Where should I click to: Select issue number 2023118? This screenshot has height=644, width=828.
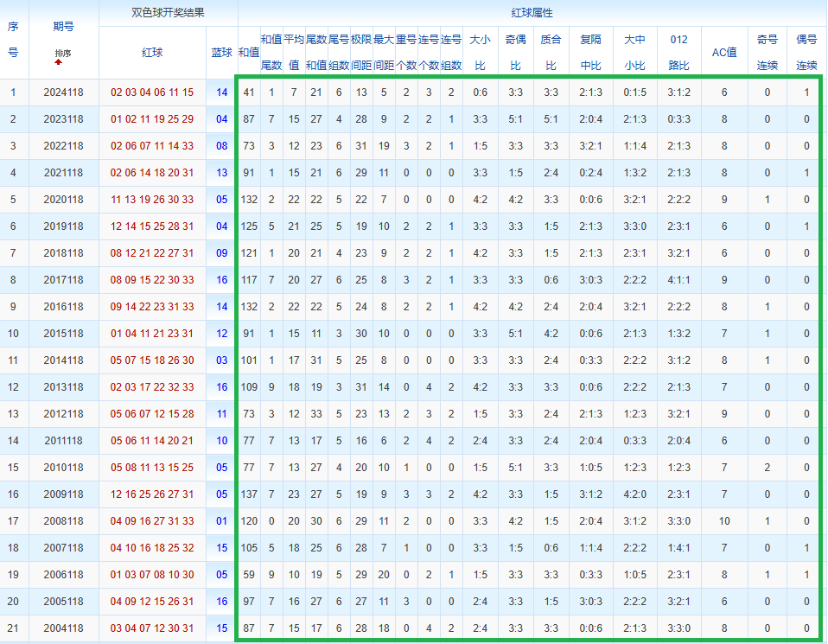coord(63,119)
